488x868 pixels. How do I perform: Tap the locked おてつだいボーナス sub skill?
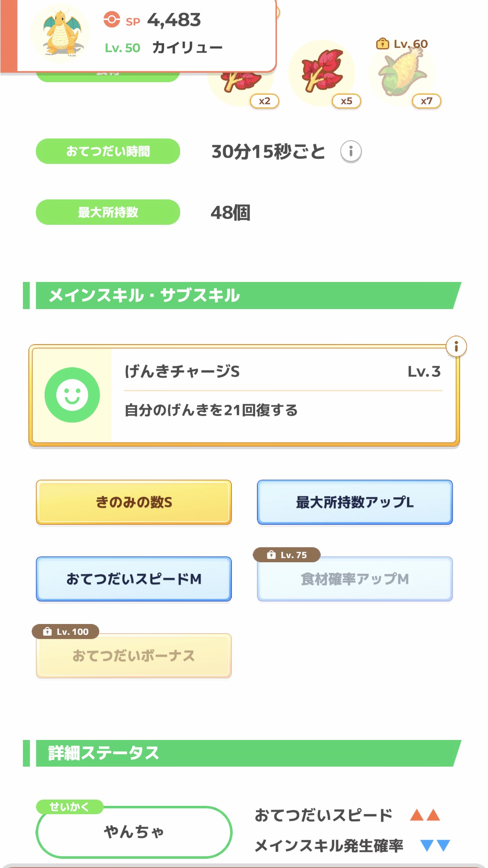(x=134, y=656)
